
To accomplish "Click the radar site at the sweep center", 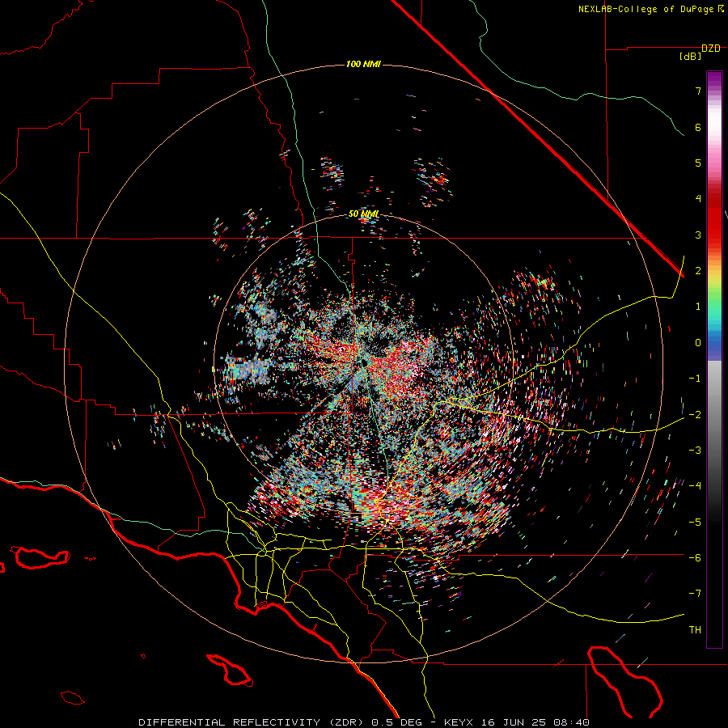I will 363,362.
